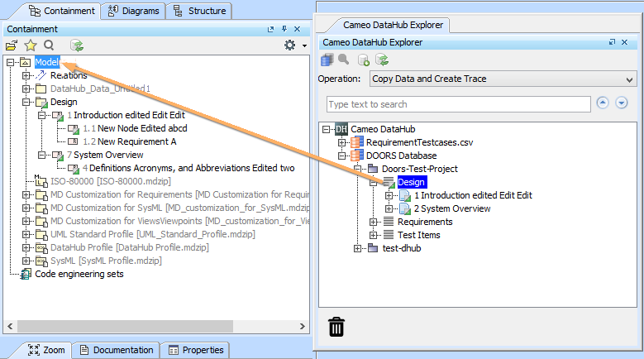Select MD Customization for ViewsViewpoints node
The height and width of the screenshot is (359, 644).
point(180,221)
